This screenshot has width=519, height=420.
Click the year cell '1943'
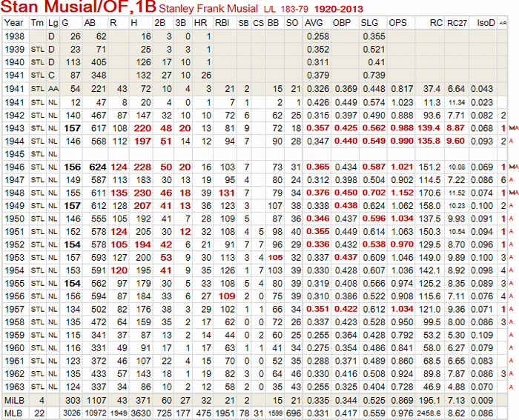point(14,128)
